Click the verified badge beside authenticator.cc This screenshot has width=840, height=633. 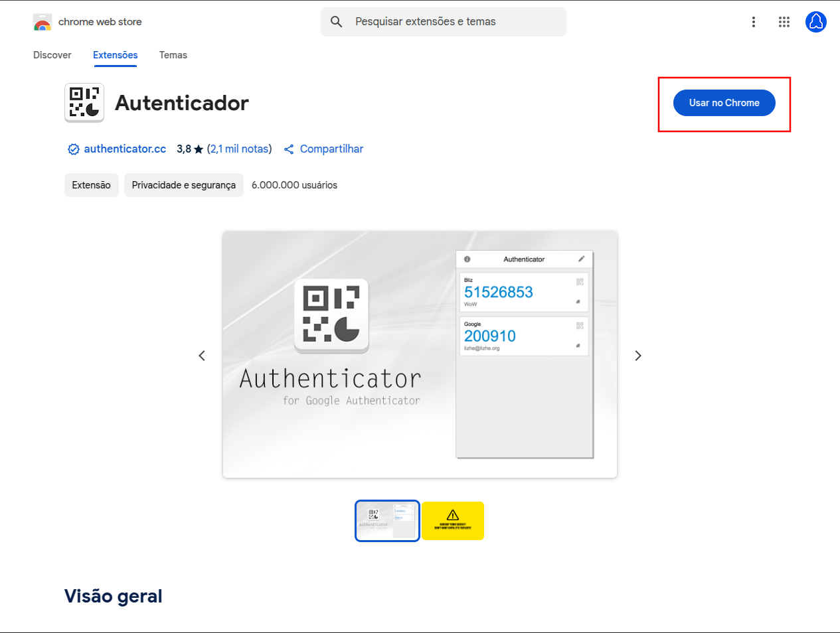[x=74, y=149]
